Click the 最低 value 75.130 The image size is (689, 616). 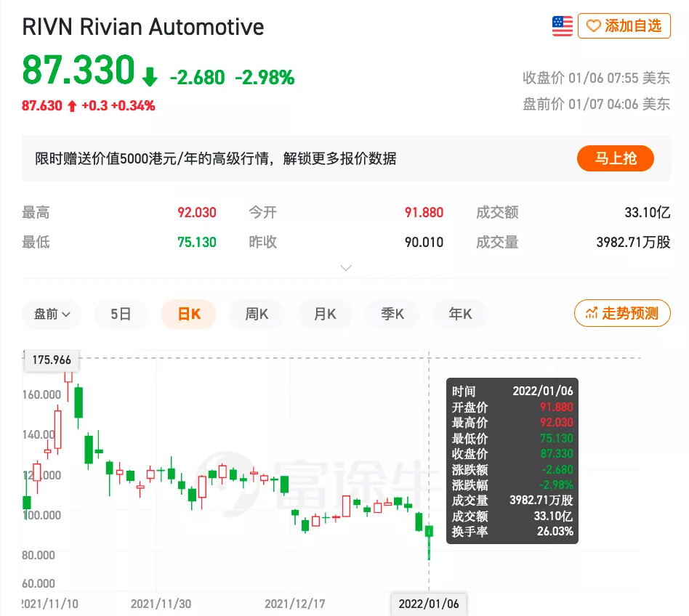pos(196,242)
